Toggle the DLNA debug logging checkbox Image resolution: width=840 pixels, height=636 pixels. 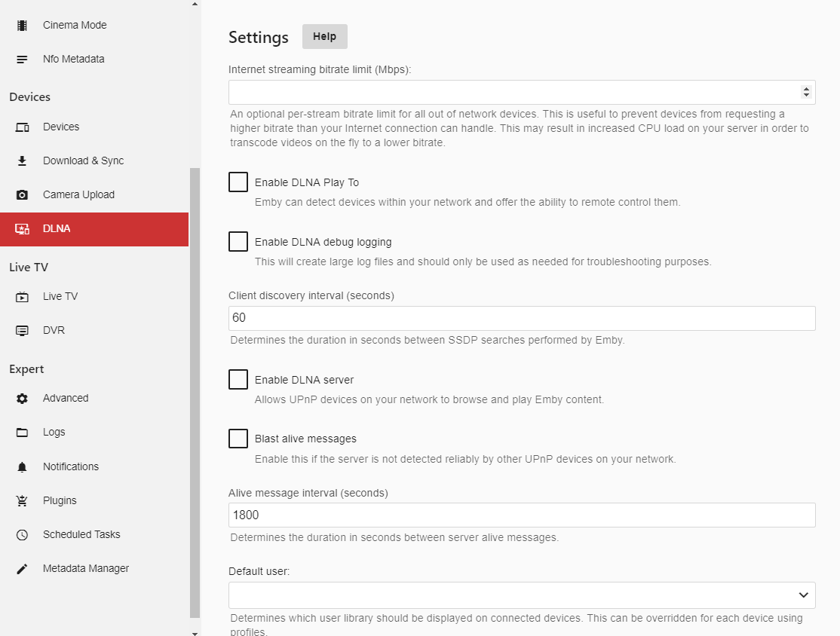coord(238,241)
